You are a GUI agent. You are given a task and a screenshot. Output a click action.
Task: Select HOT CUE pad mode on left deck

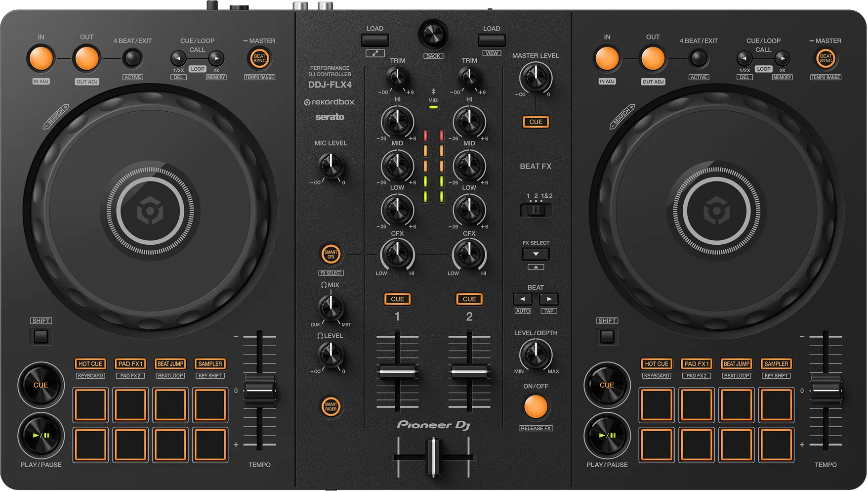(90, 364)
